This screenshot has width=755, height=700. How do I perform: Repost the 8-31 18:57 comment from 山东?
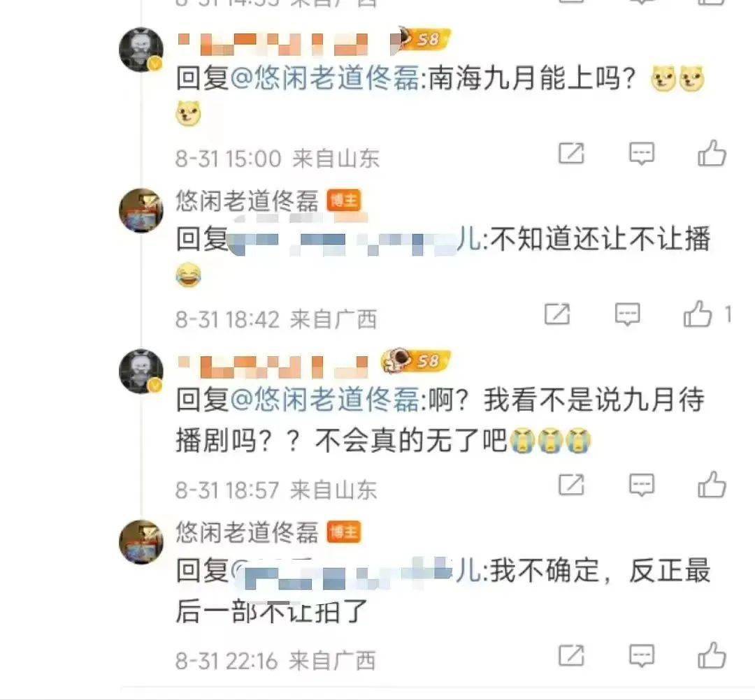point(571,484)
